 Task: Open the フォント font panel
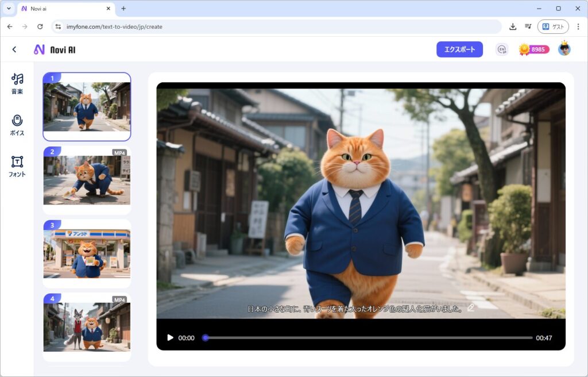[17, 166]
